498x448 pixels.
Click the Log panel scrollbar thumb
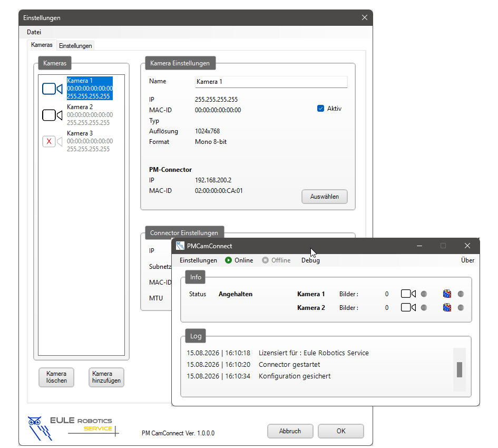click(459, 369)
